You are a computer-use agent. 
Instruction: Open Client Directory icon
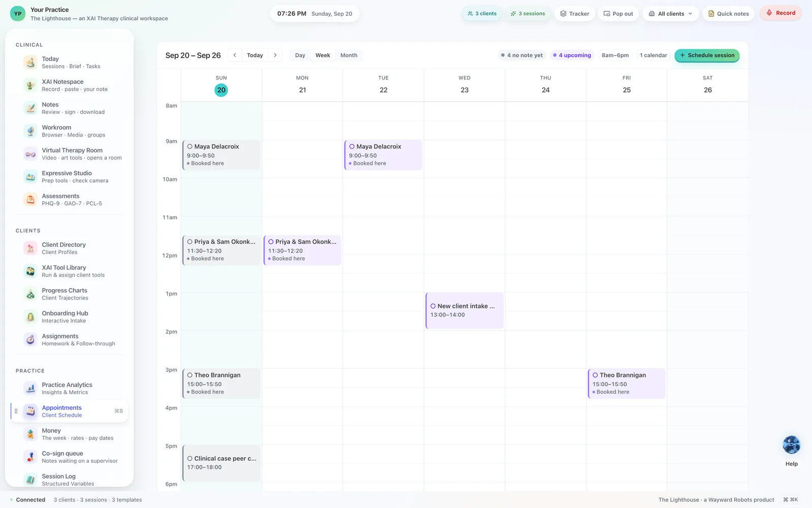30,248
